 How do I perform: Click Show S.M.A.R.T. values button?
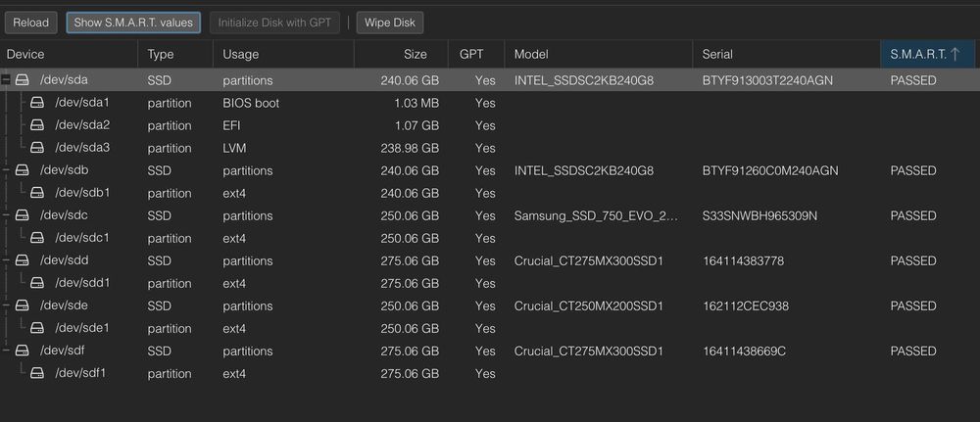tap(133, 23)
